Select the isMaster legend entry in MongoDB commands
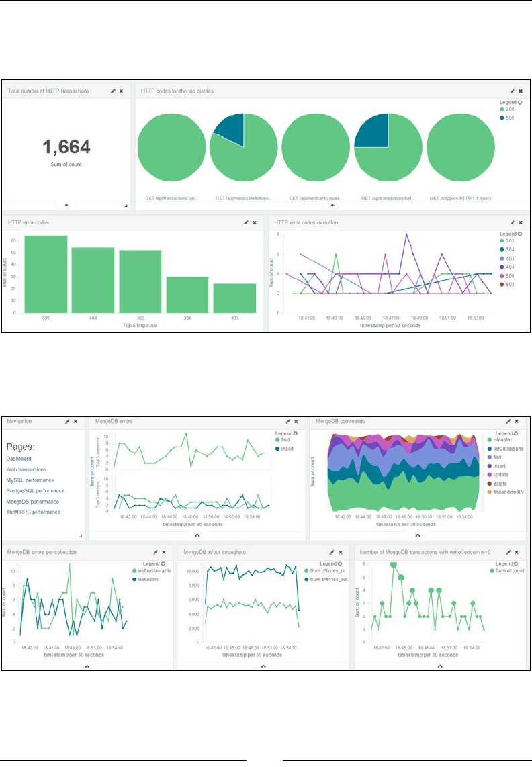This screenshot has width=532, height=767. click(x=499, y=440)
